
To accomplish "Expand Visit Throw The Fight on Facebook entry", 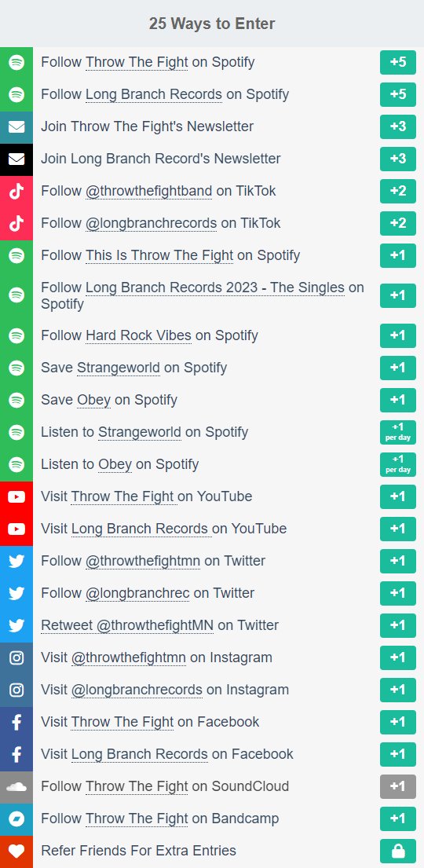I will point(212,722).
